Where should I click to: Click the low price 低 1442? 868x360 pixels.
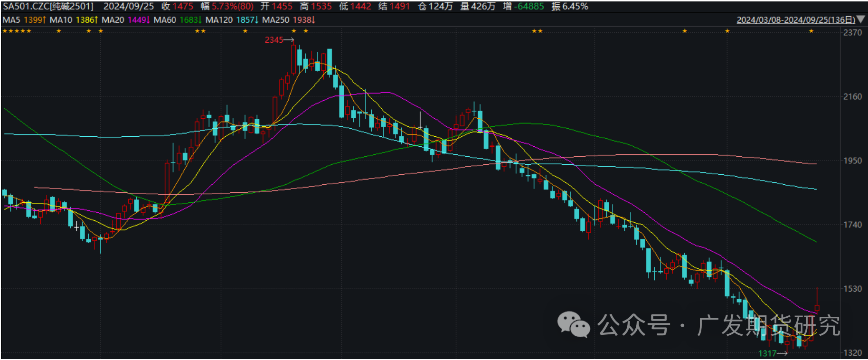click(355, 6)
